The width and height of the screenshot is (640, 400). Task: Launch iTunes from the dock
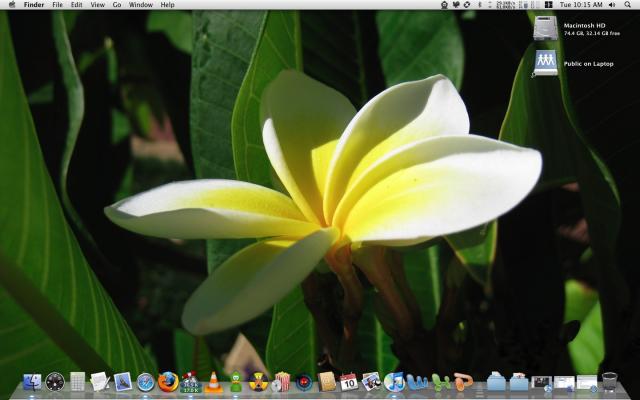[x=394, y=382]
